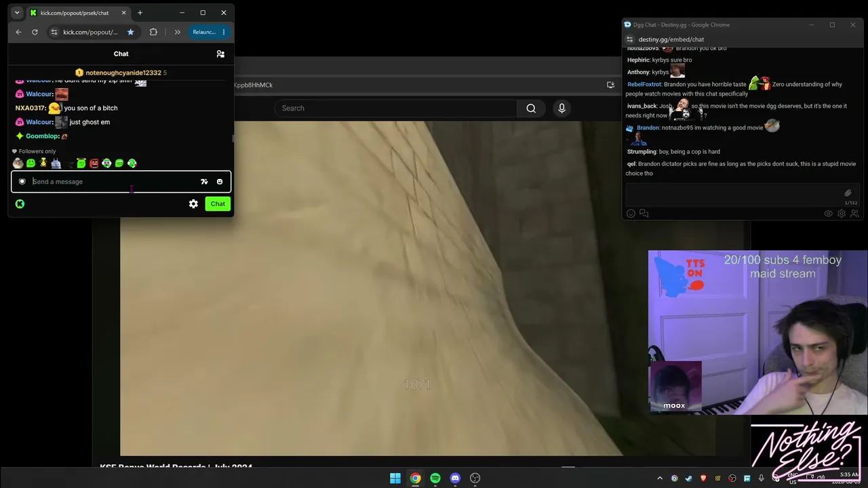View site information in Dgg Chat window
868x488 pixels.
click(x=630, y=39)
